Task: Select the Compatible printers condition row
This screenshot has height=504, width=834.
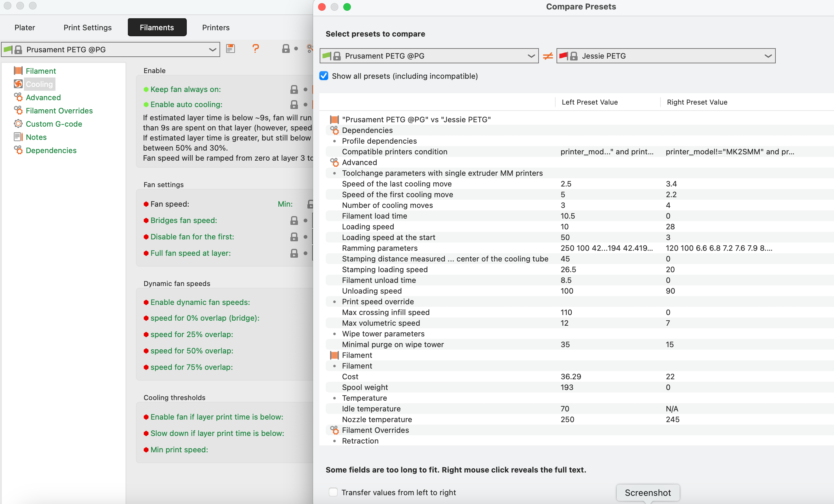Action: tap(580, 152)
